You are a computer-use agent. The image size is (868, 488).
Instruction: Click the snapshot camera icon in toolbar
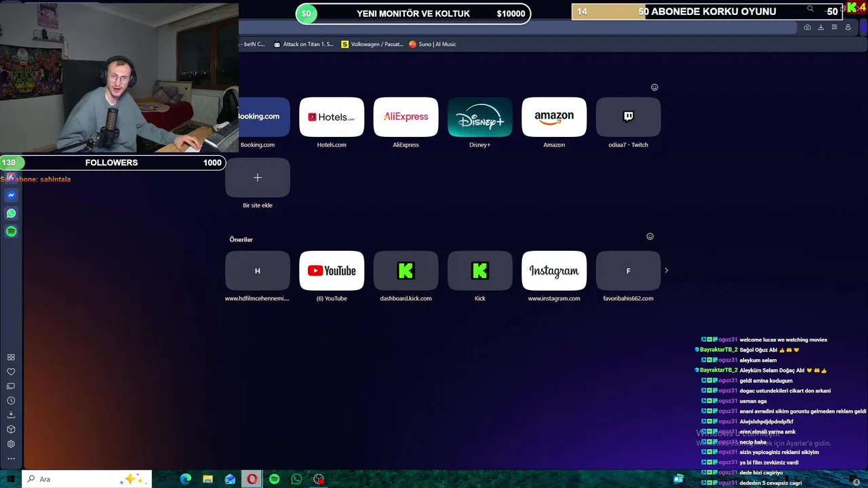click(x=807, y=27)
